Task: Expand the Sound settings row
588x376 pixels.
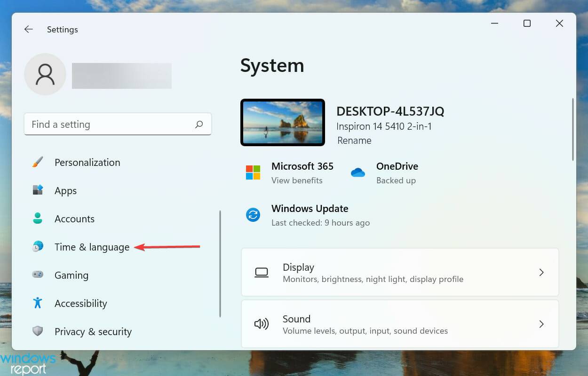Action: pyautogui.click(x=400, y=324)
